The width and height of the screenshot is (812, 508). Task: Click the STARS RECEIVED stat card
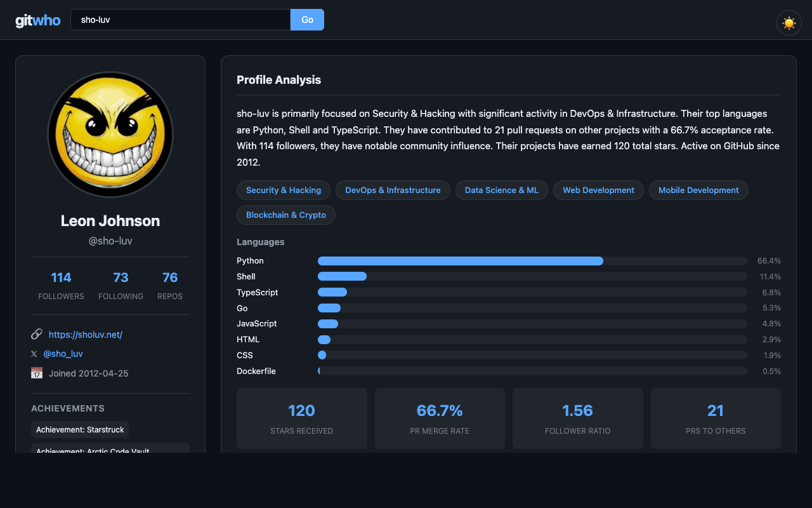[301, 418]
